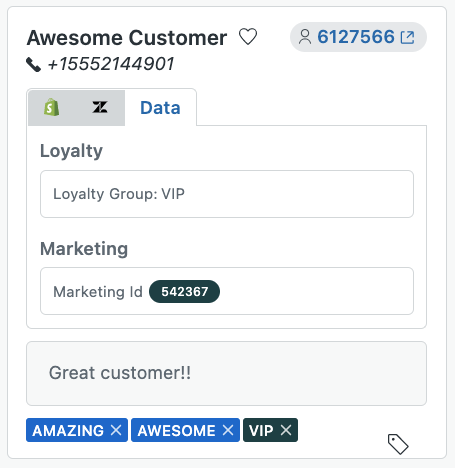The height and width of the screenshot is (468, 455).
Task: Click the Great customer!! notes field
Action: (226, 373)
